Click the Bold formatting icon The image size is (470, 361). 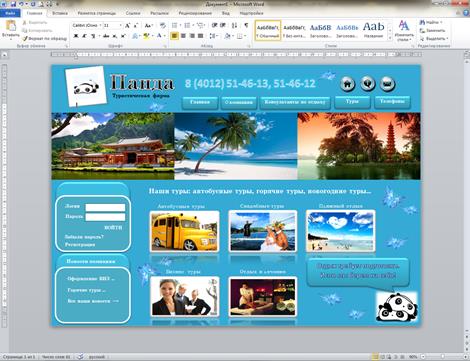pyautogui.click(x=76, y=36)
